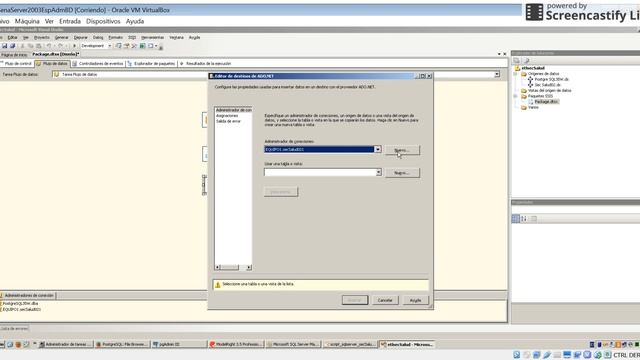Select Página de inicio document tab
This screenshot has width=640, height=360.
click(x=14, y=54)
